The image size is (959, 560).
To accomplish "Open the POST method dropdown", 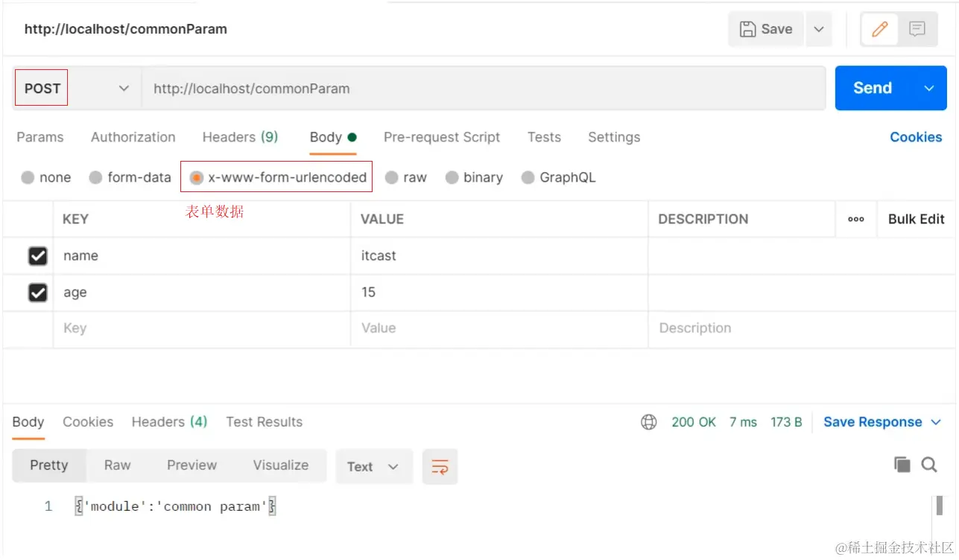I will pos(77,88).
